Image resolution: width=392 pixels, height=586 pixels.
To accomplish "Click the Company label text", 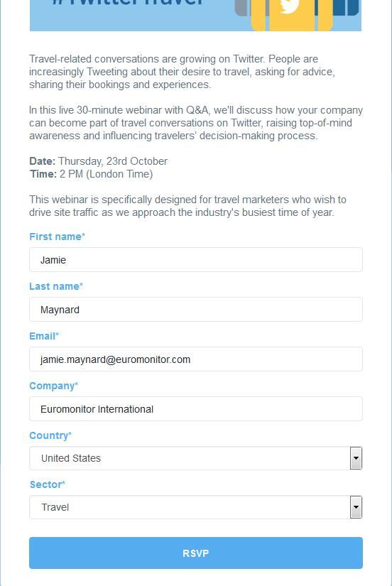I will (54, 386).
